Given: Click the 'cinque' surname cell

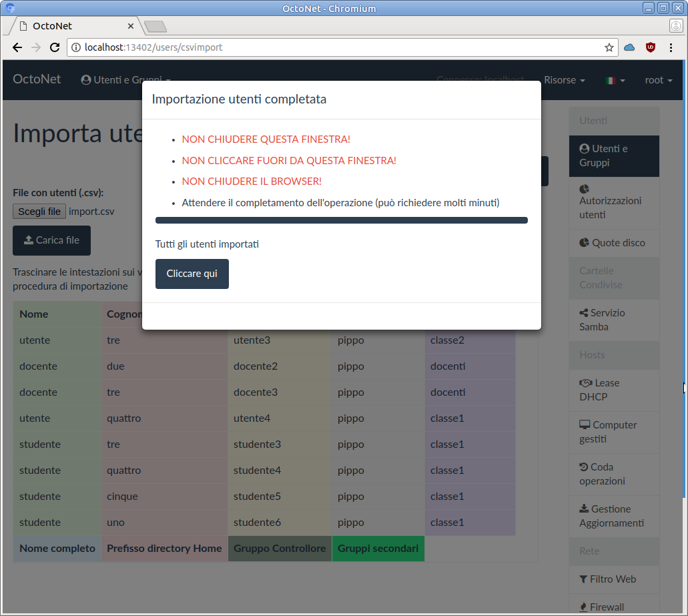Looking at the screenshot, I should (x=165, y=497).
